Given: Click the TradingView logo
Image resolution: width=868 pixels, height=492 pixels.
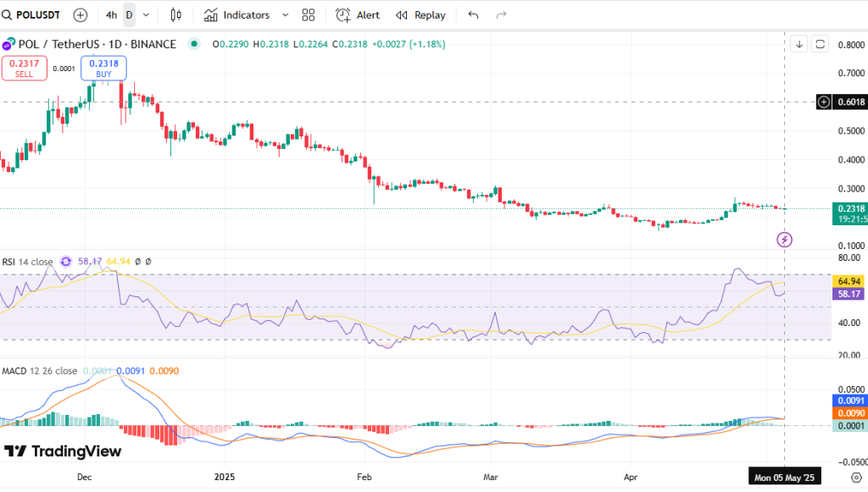Looking at the screenshot, I should pos(63,451).
